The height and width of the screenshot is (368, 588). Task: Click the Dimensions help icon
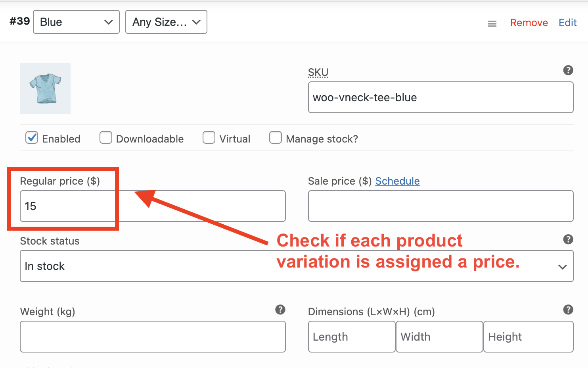pos(568,310)
